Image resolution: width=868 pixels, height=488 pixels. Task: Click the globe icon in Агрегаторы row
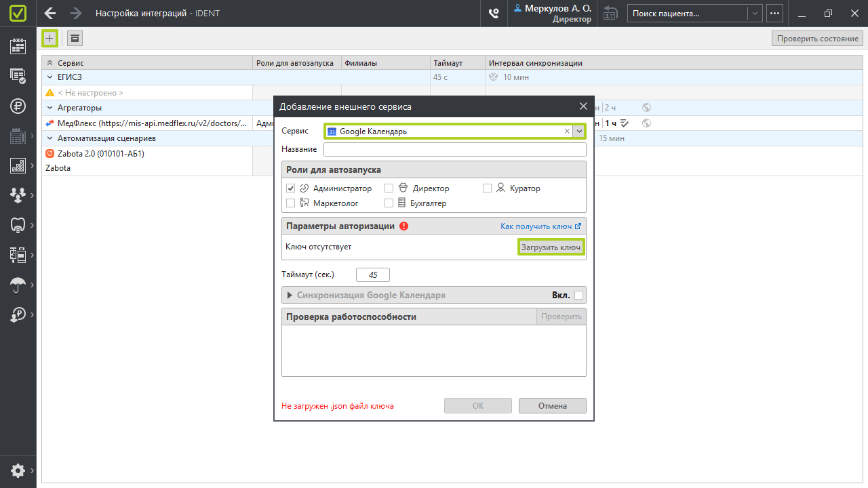(x=647, y=107)
